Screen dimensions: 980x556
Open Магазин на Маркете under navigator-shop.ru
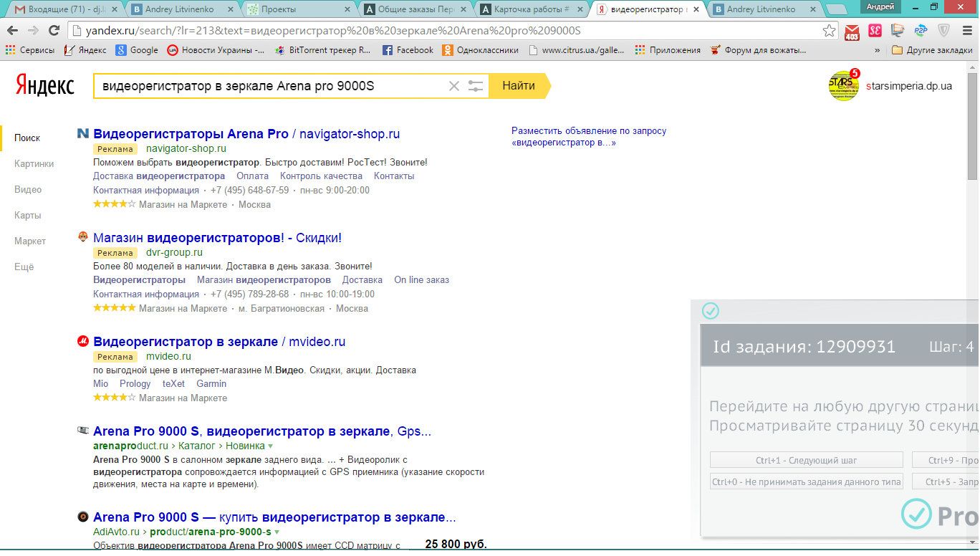[x=183, y=204]
